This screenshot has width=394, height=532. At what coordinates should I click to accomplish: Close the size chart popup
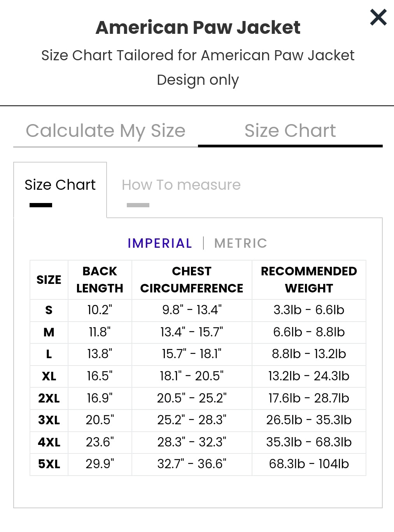378,17
